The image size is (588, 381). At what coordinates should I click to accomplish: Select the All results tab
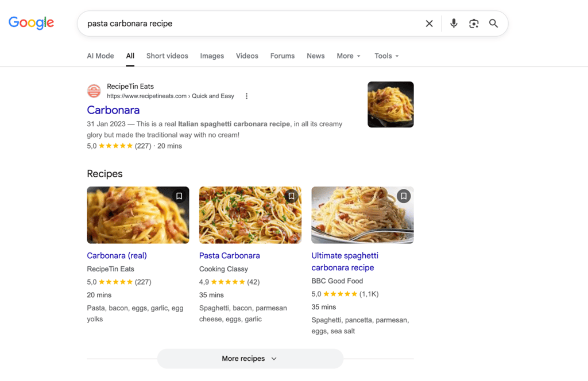(x=130, y=56)
